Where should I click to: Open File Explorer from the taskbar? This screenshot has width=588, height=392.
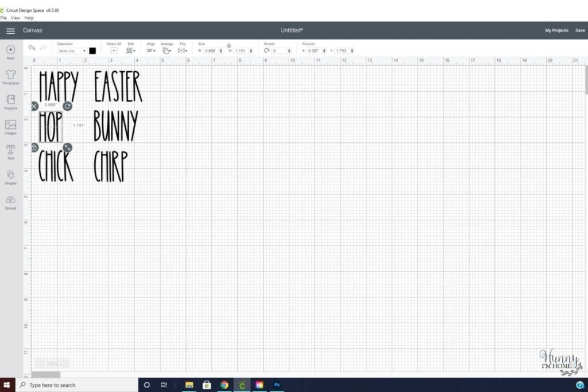coord(189,385)
